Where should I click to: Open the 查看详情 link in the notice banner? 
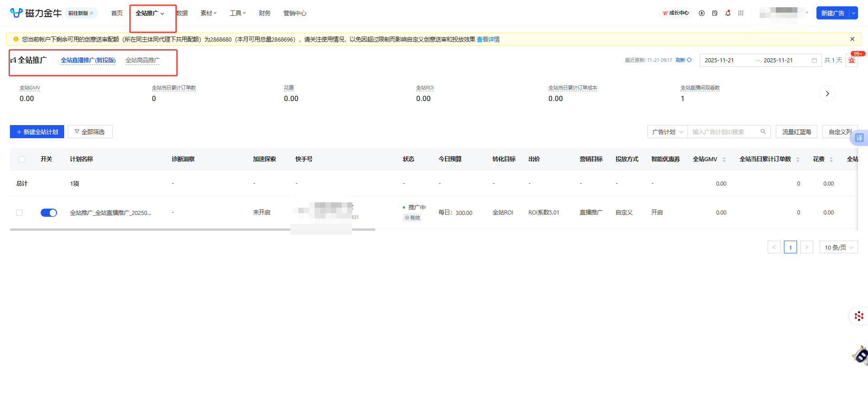(488, 39)
